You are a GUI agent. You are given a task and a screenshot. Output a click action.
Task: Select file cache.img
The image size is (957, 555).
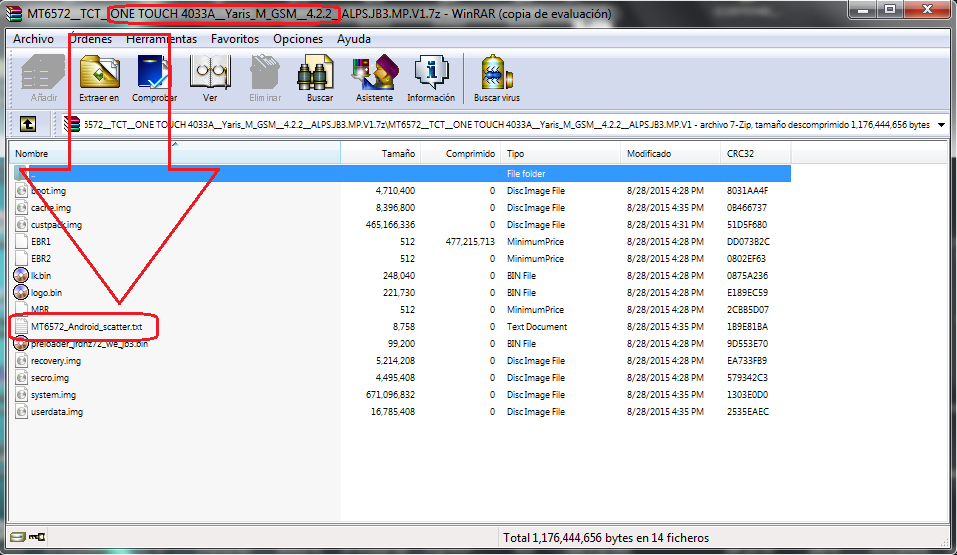[x=51, y=208]
